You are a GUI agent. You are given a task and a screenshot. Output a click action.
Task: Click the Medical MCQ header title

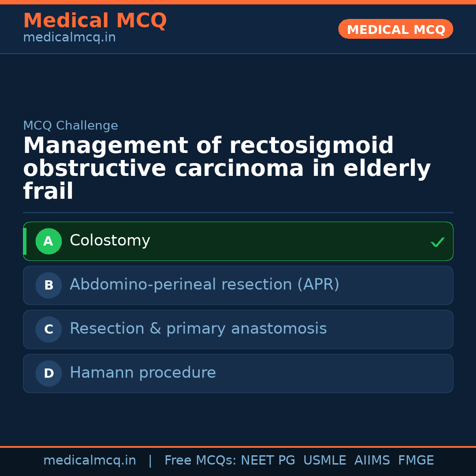pos(95,21)
